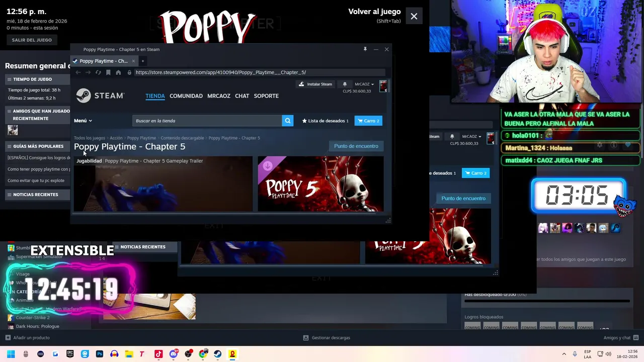644x362 pixels.
Task: Expand MrCAOZ dropdown in background window
Action: (471, 136)
